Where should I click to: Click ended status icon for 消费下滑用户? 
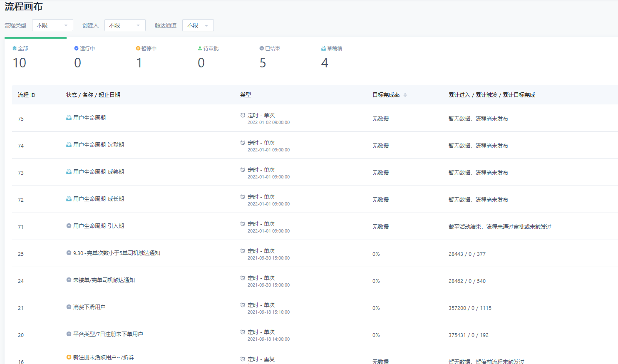(69, 307)
